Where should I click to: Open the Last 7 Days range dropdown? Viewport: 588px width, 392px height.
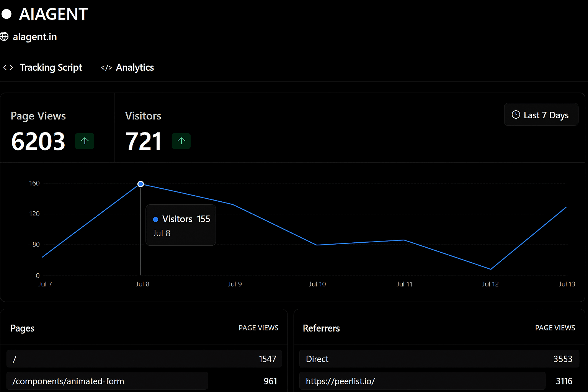pos(541,115)
